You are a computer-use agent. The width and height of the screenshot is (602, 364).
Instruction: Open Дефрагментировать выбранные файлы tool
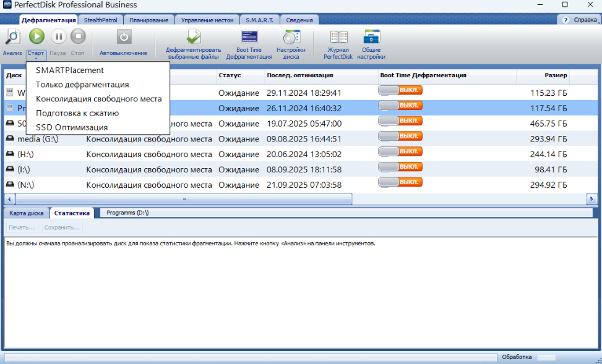point(194,37)
